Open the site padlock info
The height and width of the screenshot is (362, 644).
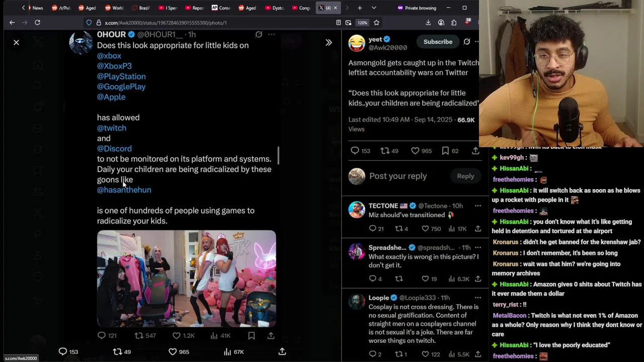99,23
